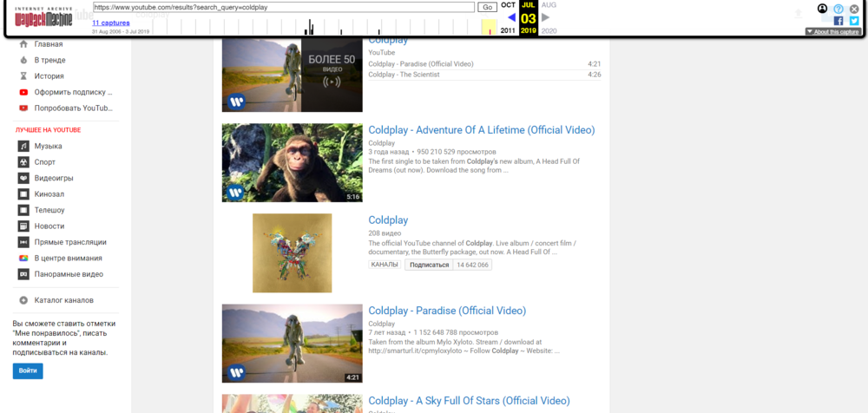Screen dimensions: 868x413
Task: Open Видеоигры category
Action: (x=54, y=178)
